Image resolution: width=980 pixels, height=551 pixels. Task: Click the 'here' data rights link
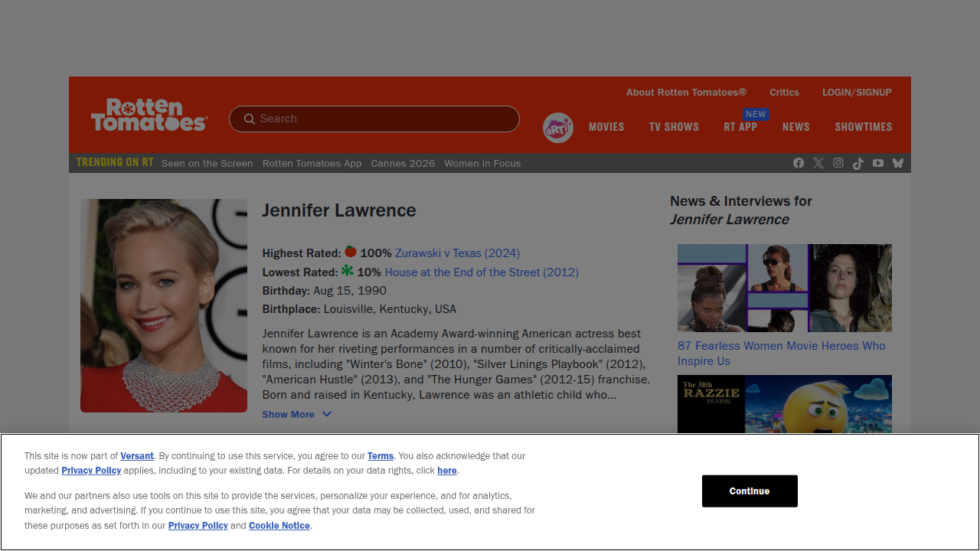point(447,470)
